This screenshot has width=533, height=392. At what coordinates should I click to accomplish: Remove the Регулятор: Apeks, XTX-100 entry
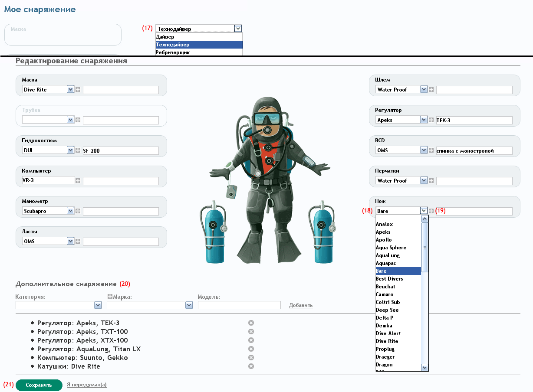(251, 340)
